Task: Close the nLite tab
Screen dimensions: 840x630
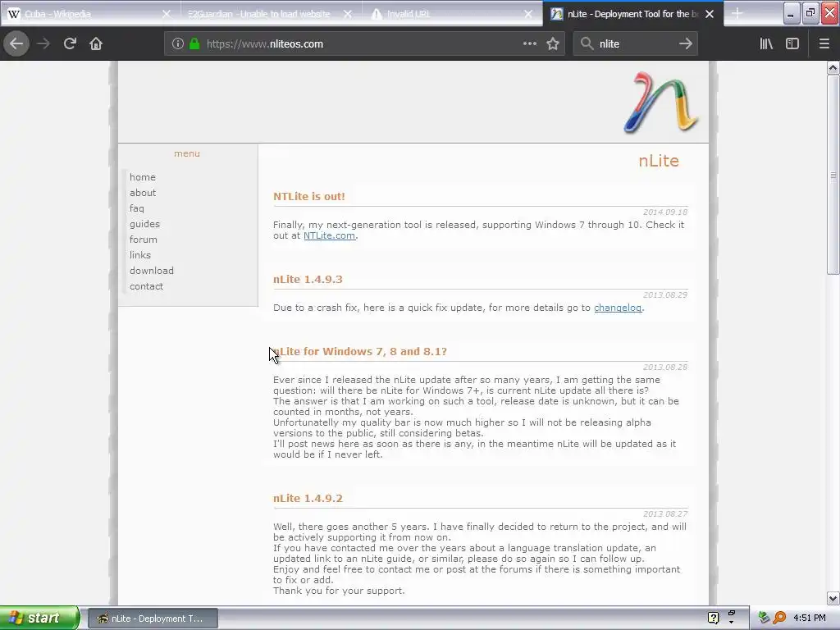Action: click(x=710, y=14)
